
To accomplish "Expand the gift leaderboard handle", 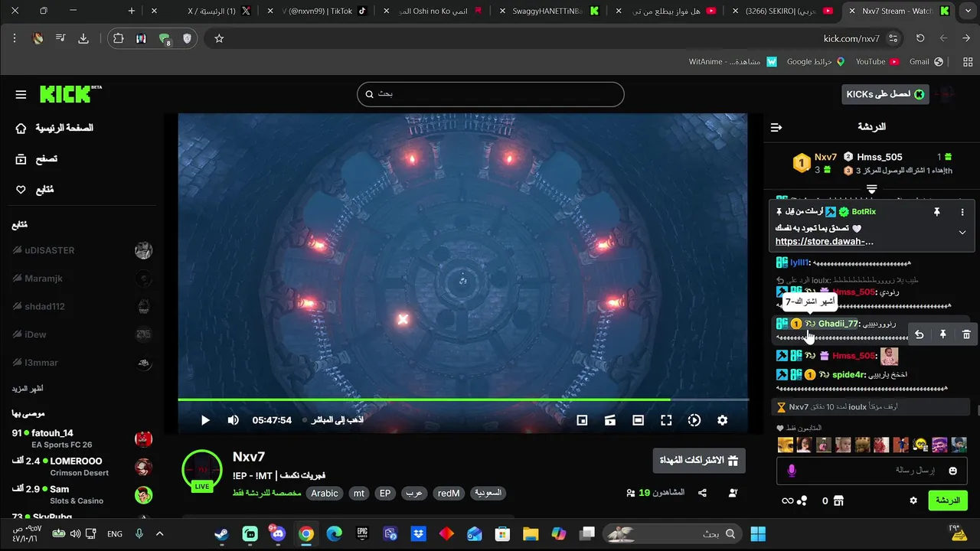I will point(871,188).
